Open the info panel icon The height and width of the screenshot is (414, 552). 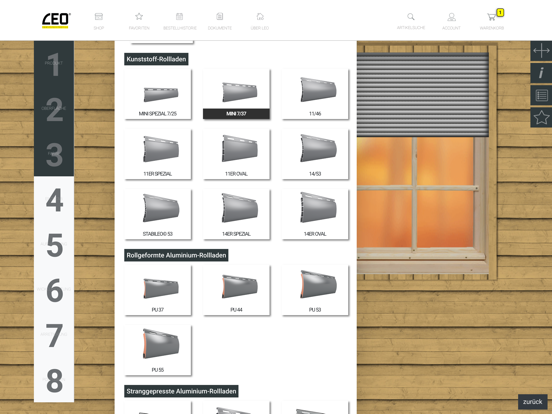click(541, 73)
